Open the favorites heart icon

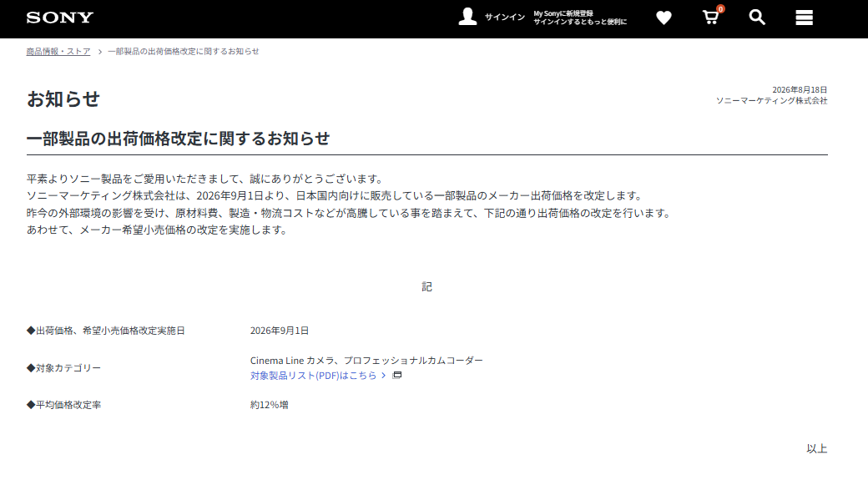pos(664,18)
